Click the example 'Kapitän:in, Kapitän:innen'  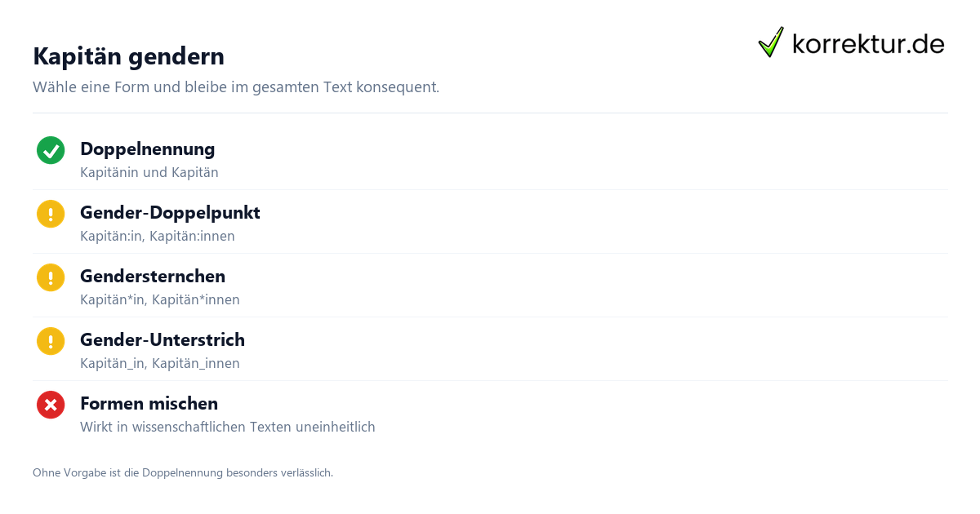(158, 237)
